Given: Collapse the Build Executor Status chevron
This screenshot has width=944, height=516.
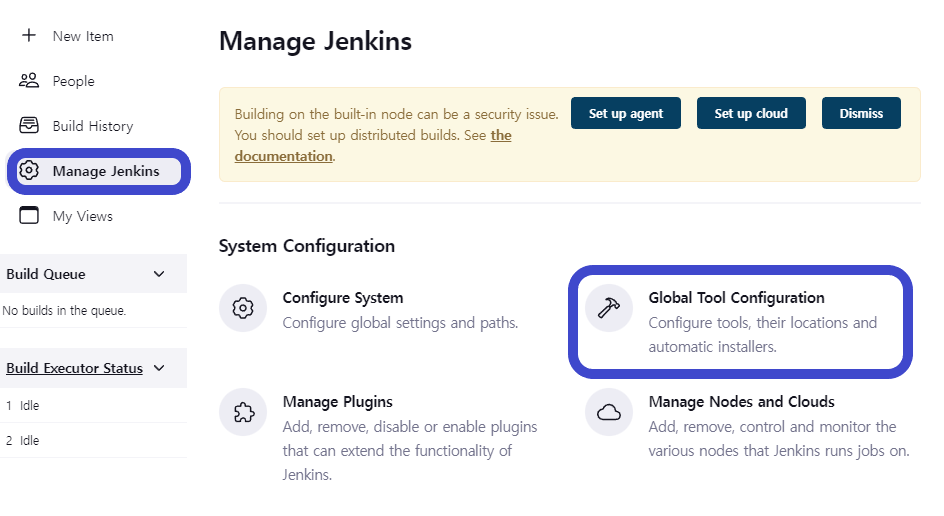Looking at the screenshot, I should click(x=159, y=368).
